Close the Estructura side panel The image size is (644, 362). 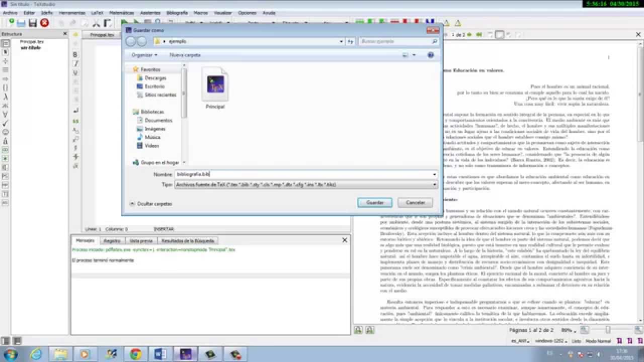pyautogui.click(x=65, y=34)
